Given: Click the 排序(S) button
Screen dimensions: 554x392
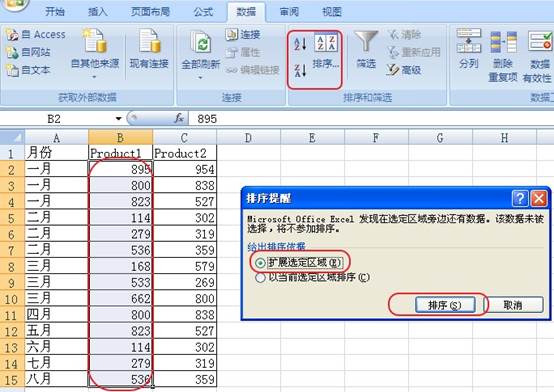Looking at the screenshot, I should coord(444,305).
